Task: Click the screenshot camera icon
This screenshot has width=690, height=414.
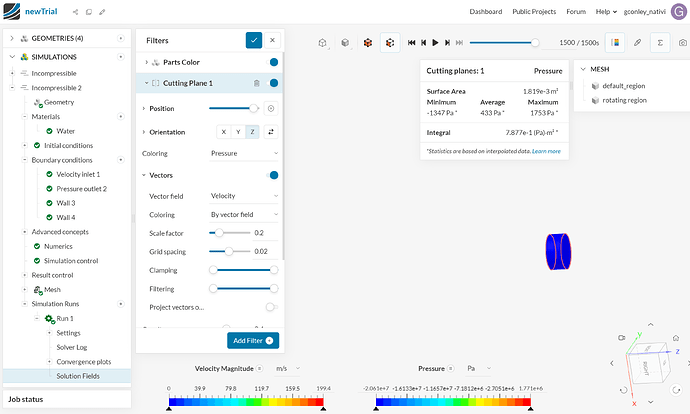Action: (x=683, y=43)
